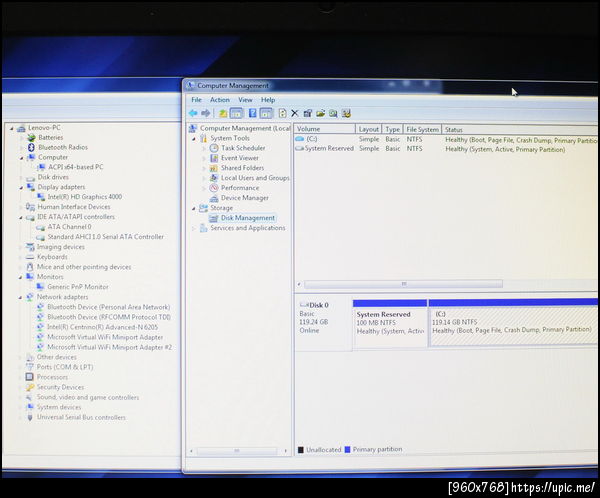Click the Status column header
The image size is (600, 498).
click(x=519, y=130)
